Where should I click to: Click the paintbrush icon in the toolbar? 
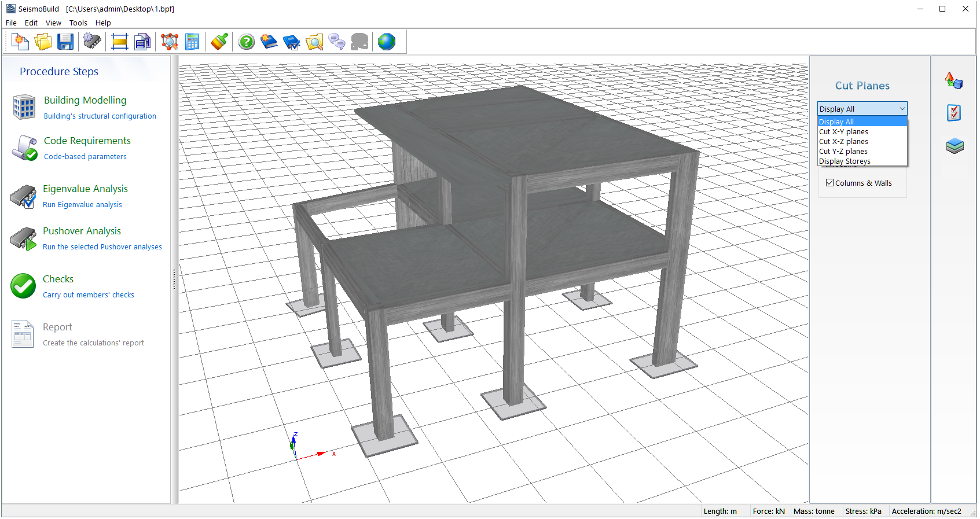click(x=219, y=42)
